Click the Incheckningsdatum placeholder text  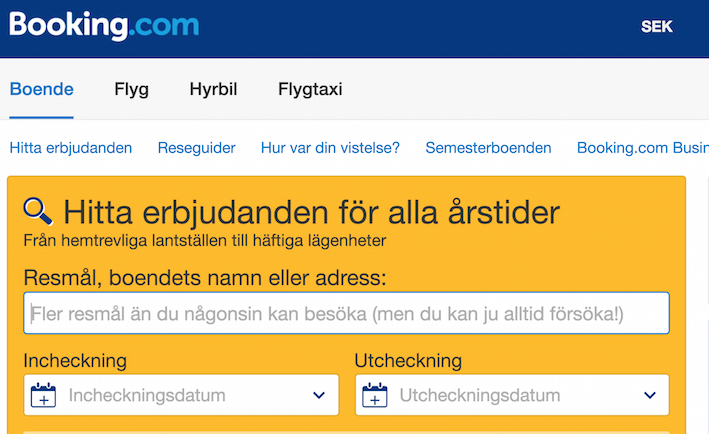pos(146,395)
